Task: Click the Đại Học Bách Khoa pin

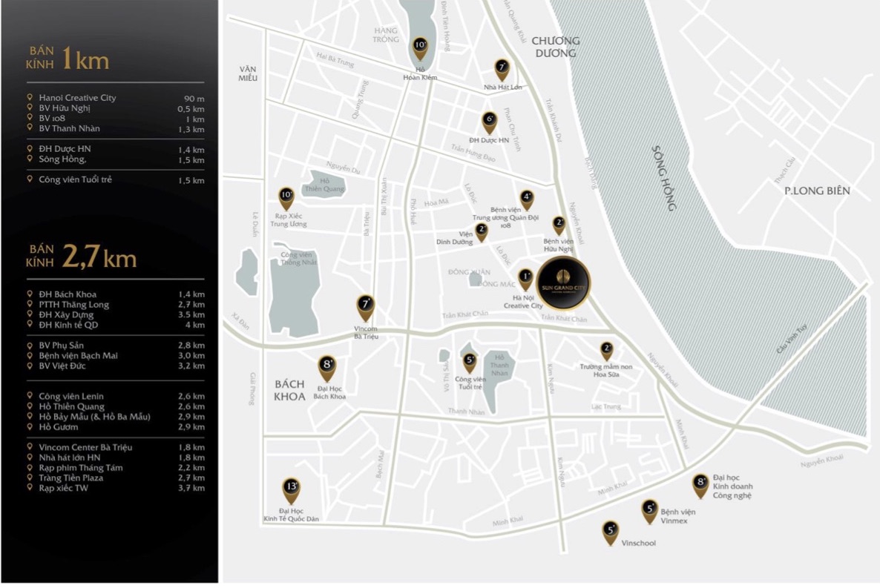Action: [327, 367]
